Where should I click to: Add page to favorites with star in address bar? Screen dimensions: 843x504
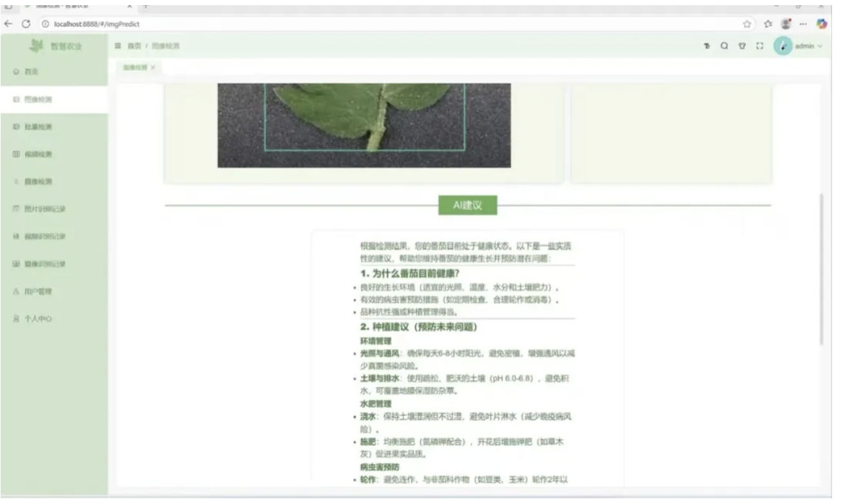coord(747,24)
